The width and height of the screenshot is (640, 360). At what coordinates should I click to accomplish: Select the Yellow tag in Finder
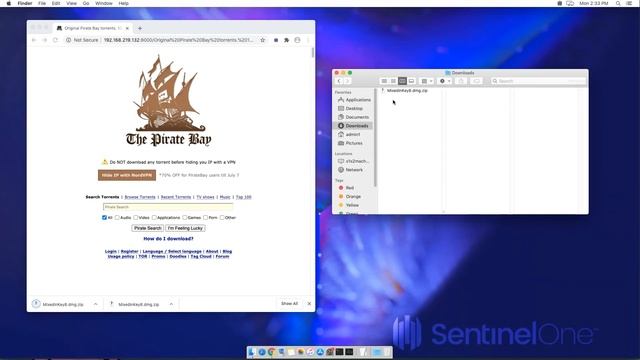pyautogui.click(x=349, y=205)
